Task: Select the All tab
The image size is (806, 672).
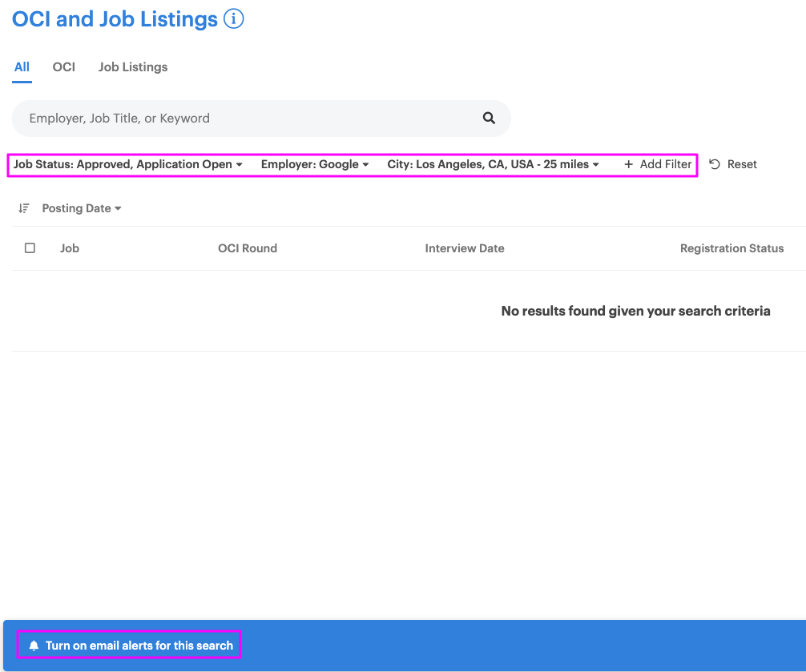Action: pos(22,67)
